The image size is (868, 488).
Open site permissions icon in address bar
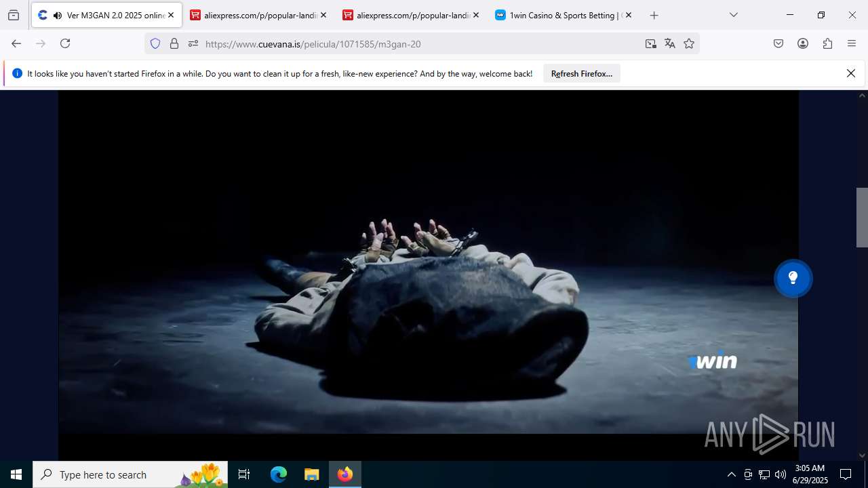tap(193, 43)
